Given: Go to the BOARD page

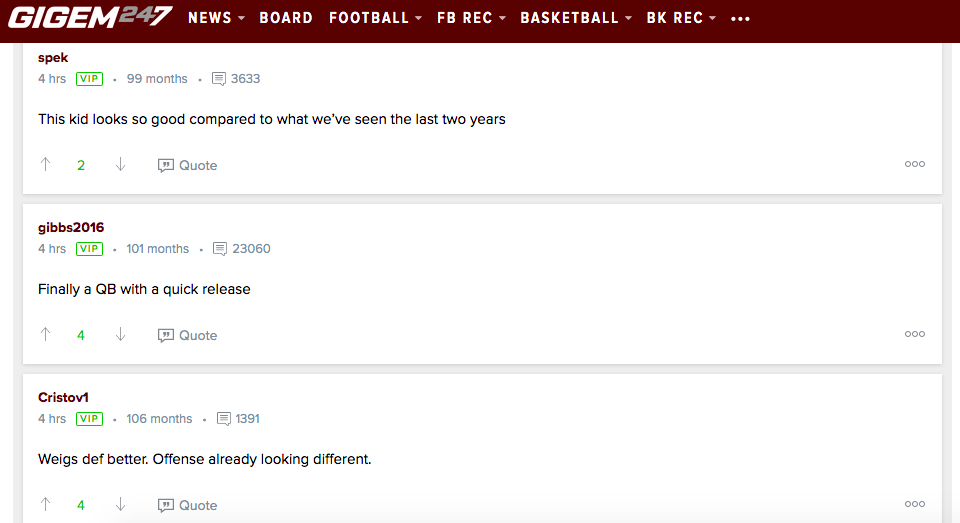Looking at the screenshot, I should pos(286,18).
